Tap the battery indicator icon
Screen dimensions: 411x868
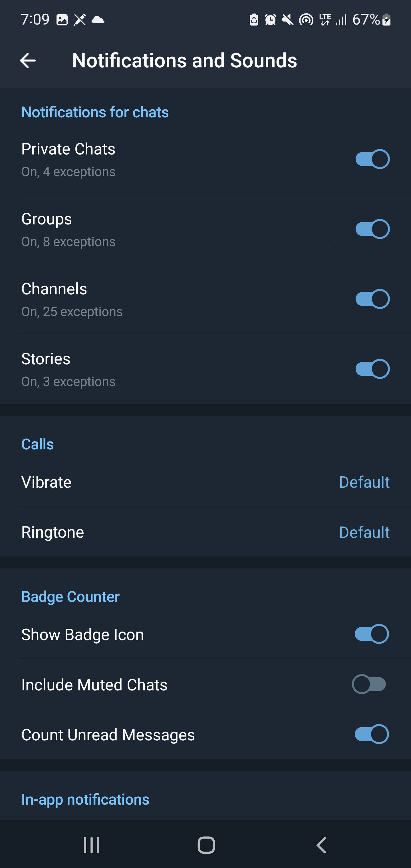click(387, 20)
